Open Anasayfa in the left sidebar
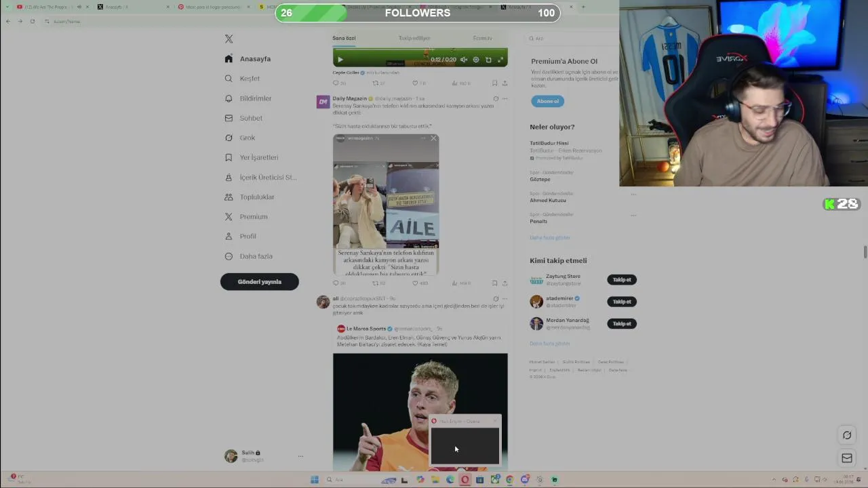The width and height of the screenshot is (868, 488). point(248,59)
